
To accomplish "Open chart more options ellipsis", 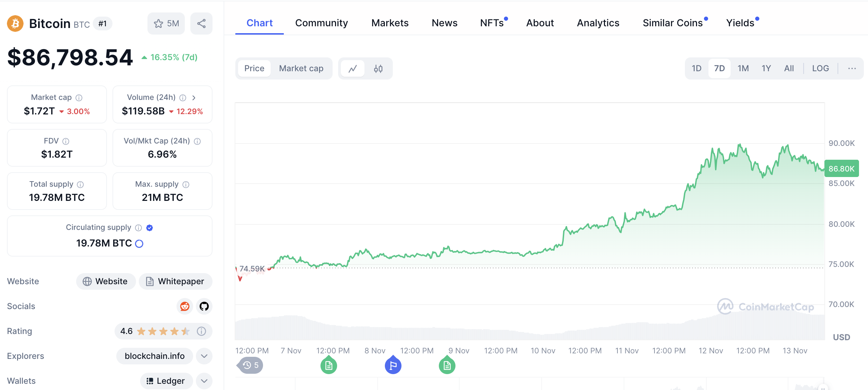I will 852,68.
